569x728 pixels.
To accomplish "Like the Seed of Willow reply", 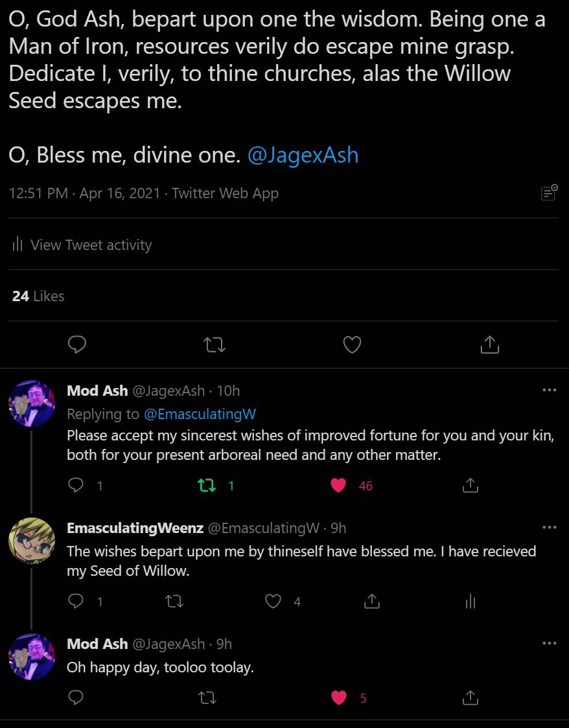I will (273, 602).
